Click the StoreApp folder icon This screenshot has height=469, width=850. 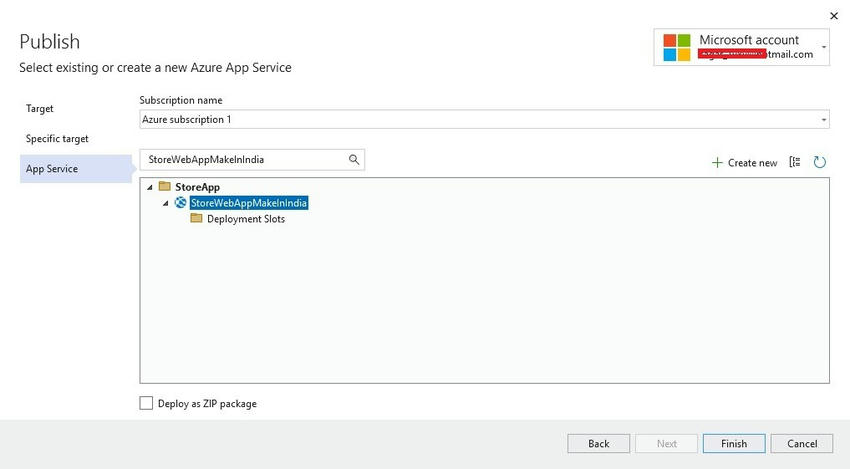click(x=164, y=187)
